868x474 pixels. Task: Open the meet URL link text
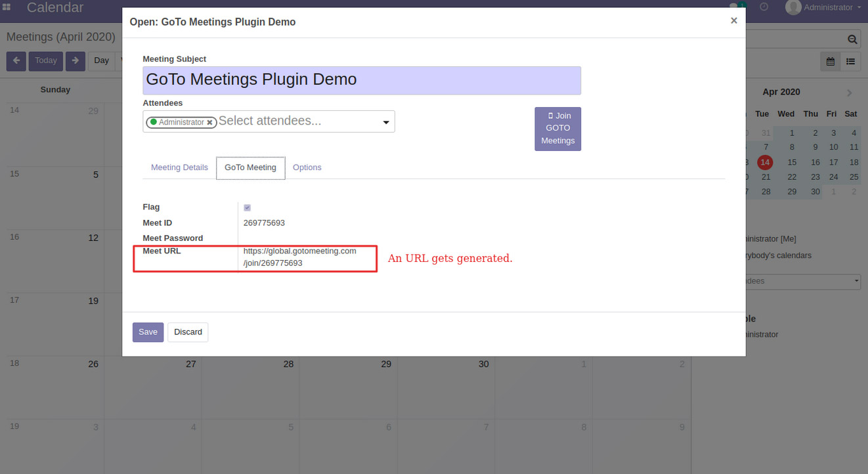click(x=299, y=257)
